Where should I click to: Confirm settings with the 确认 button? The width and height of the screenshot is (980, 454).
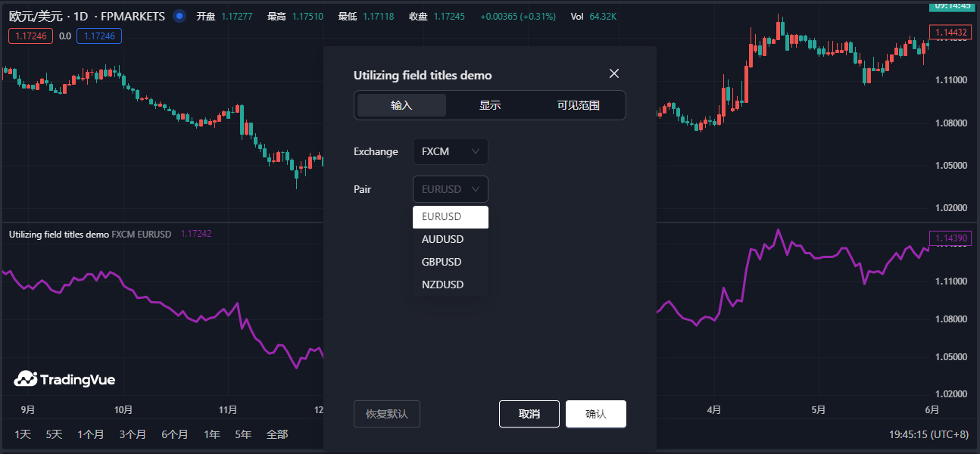click(x=595, y=414)
